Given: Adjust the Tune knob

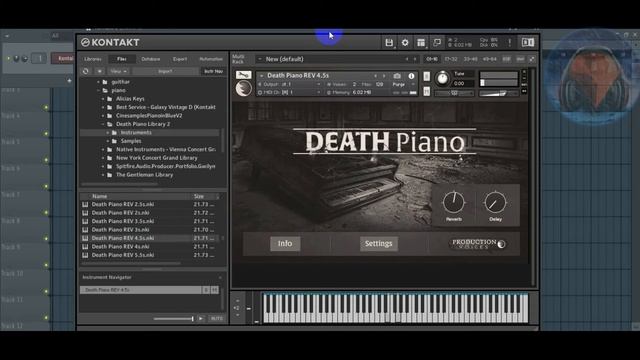Looking at the screenshot, I should point(442,78).
